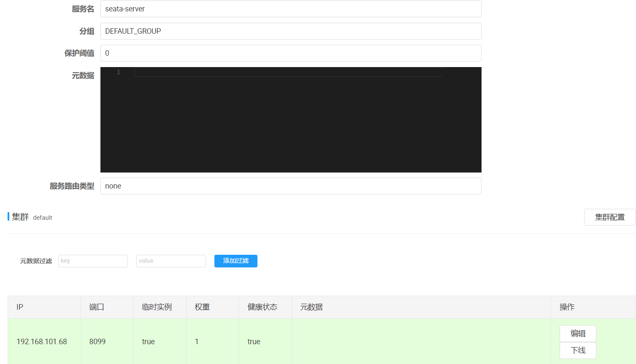Click the weight column header
Viewport: 636px width, 364px height.
[213, 307]
